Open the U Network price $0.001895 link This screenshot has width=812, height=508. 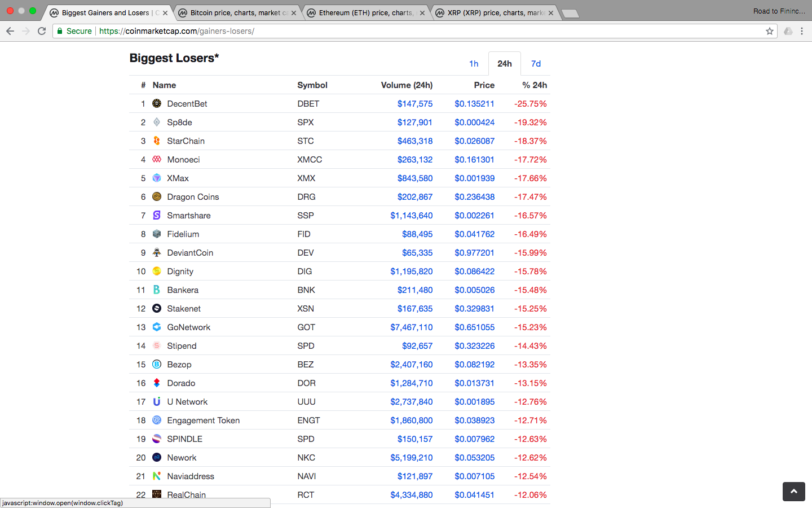pyautogui.click(x=475, y=402)
